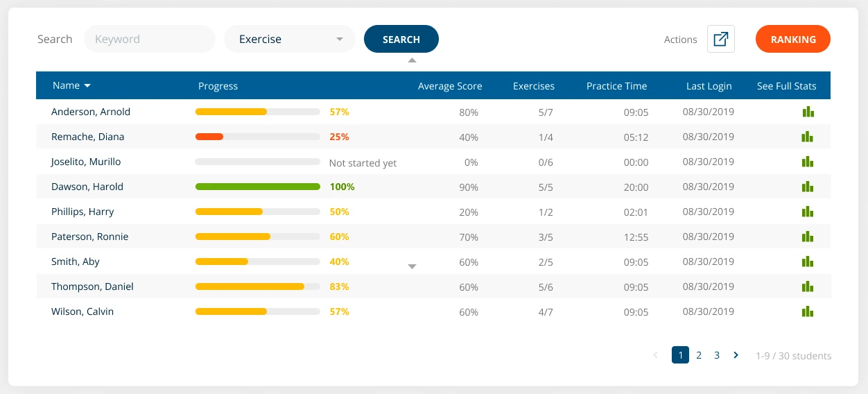The height and width of the screenshot is (394, 868).
Task: Click the Progress column header
Action: 218,86
